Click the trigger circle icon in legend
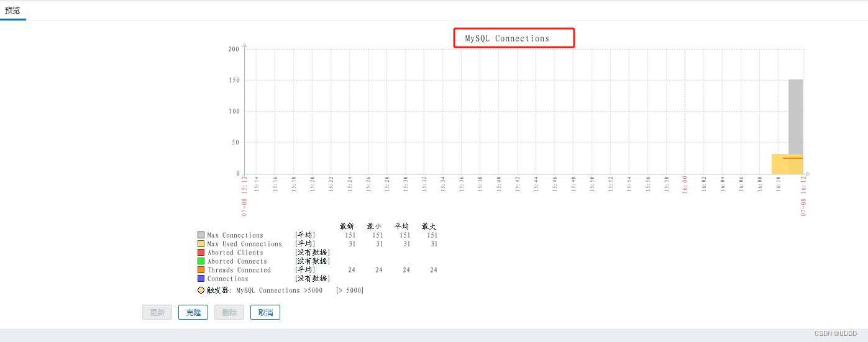Viewport: 868px width, 342px height. click(x=201, y=290)
